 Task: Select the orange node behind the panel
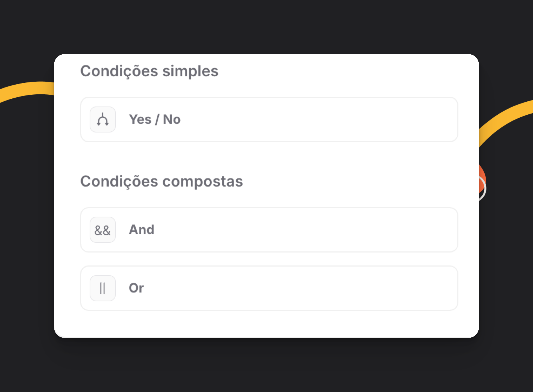[482, 178]
